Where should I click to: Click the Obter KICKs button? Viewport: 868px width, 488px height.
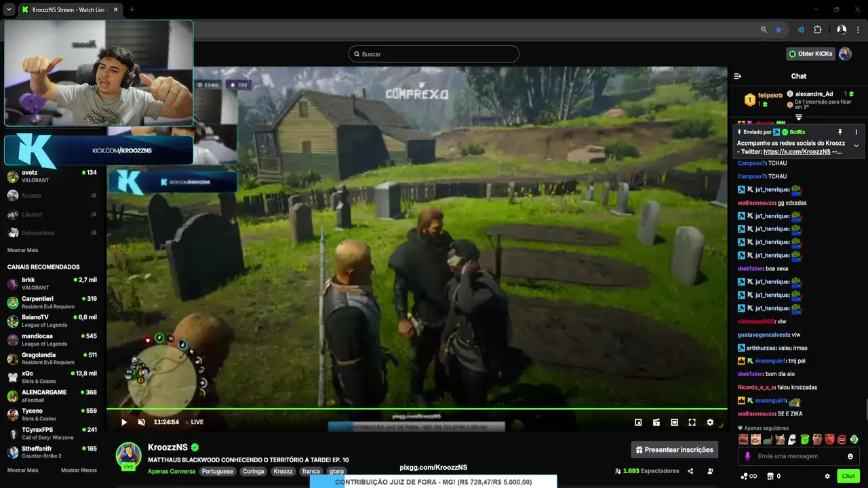[810, 54]
